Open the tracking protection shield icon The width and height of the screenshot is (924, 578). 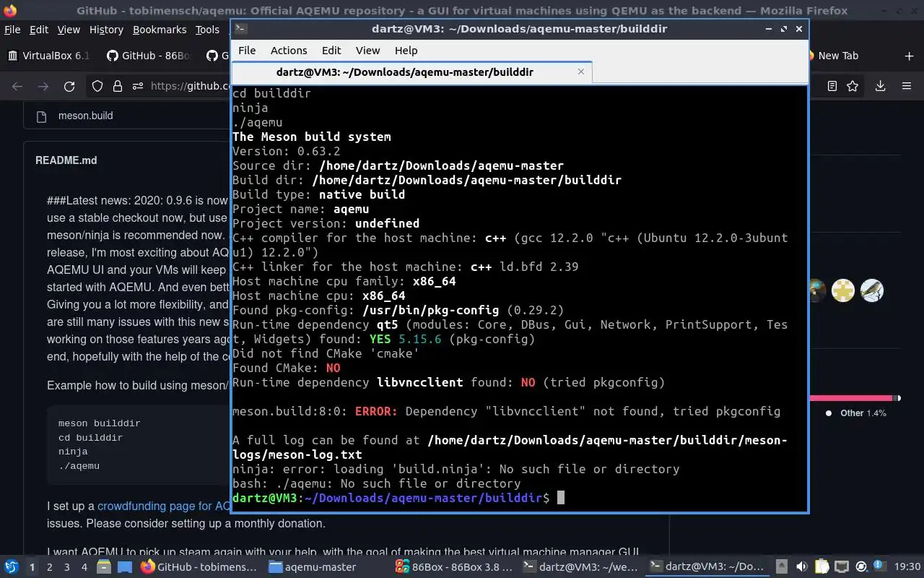click(x=97, y=86)
